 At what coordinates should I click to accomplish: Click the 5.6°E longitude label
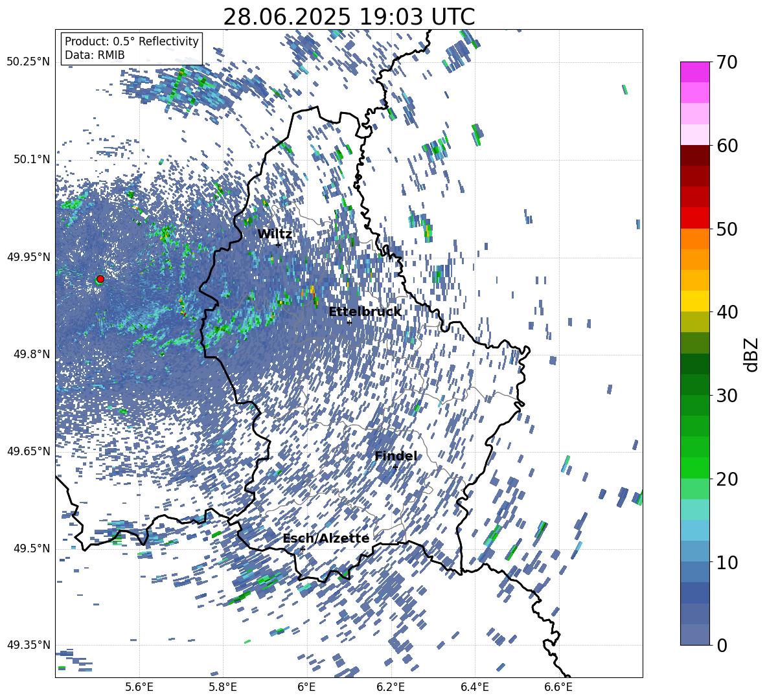click(x=139, y=687)
